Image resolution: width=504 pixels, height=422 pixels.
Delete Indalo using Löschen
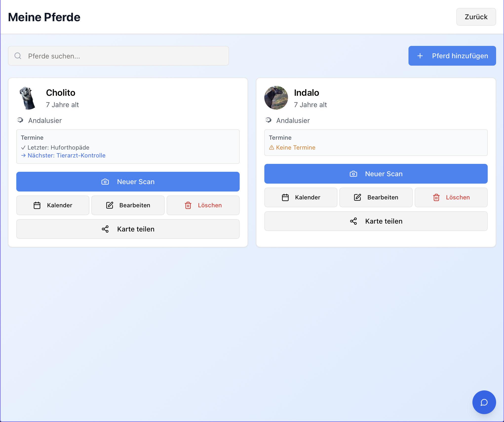(x=451, y=197)
